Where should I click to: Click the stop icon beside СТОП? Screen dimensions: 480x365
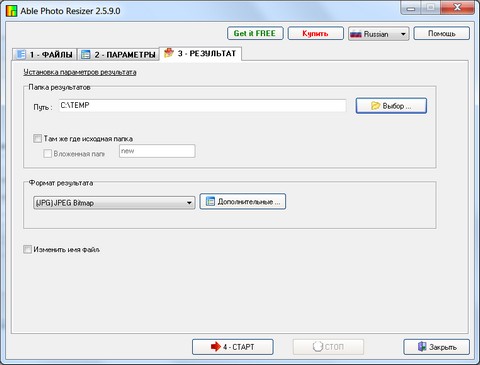click(x=318, y=347)
